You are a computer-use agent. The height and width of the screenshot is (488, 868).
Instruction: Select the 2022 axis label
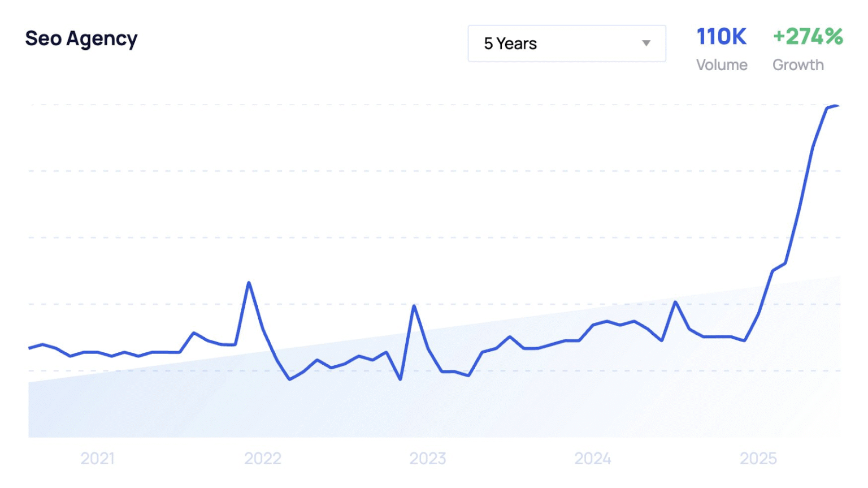(x=263, y=458)
